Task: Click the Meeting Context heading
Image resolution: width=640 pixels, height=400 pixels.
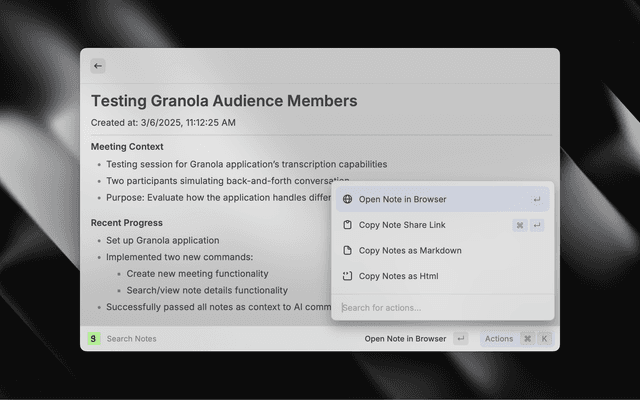Action: (127, 147)
